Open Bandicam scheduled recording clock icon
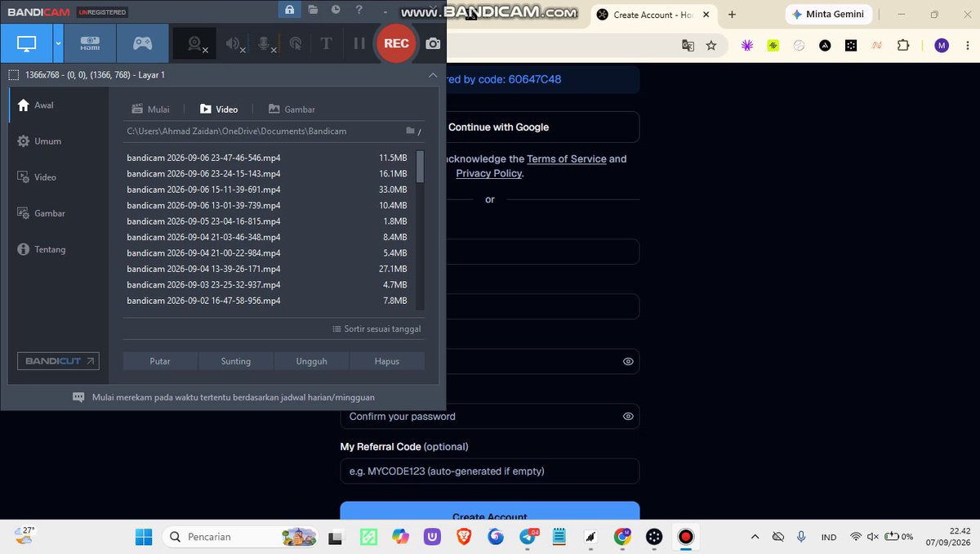Viewport: 980px width, 554px height. coord(336,10)
